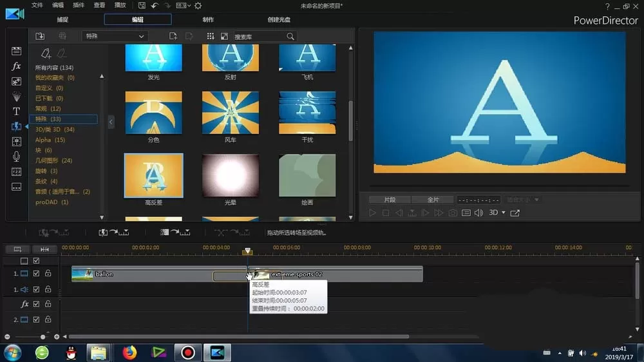
Task: Toggle the fx track checkbox
Action: coord(36,304)
